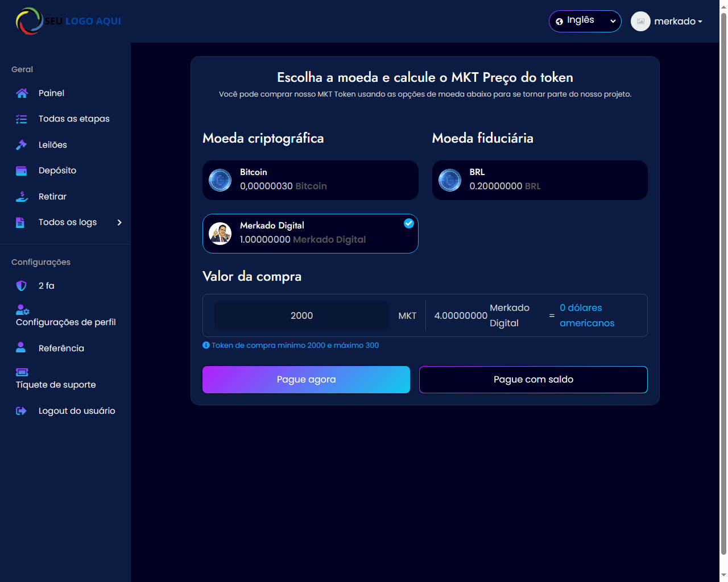This screenshot has width=728, height=582.
Task: Select Bitcoin as payment currency
Action: click(310, 180)
